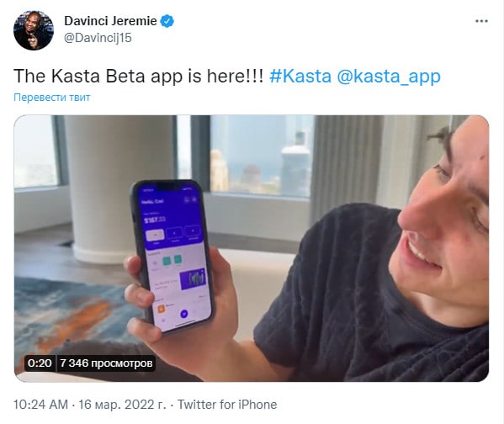504x424 pixels.
Task: Click the teal squares on phone screen
Action: pyautogui.click(x=172, y=260)
